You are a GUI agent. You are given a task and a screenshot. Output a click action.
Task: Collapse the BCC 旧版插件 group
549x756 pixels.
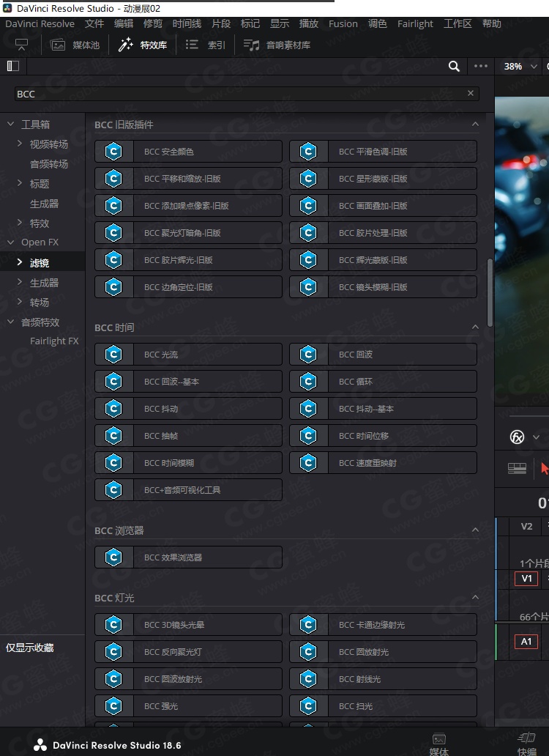point(475,125)
